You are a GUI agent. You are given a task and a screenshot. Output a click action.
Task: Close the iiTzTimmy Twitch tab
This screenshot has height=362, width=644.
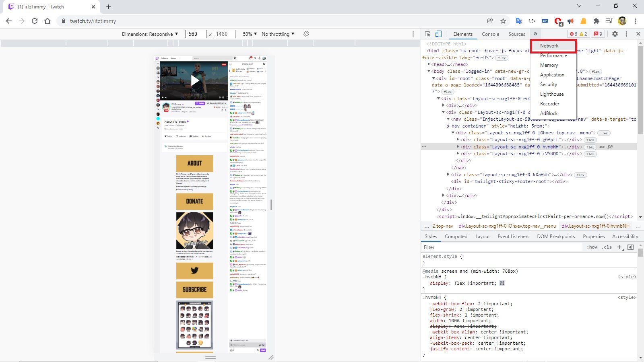[x=93, y=7]
